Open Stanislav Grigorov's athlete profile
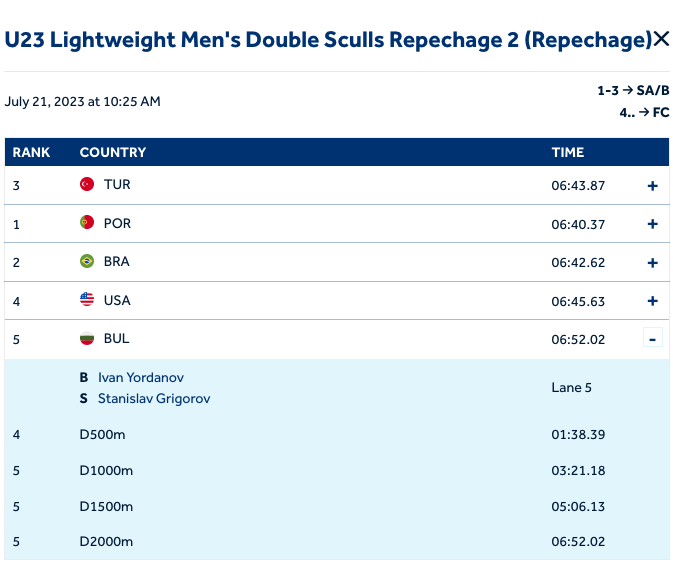Image resolution: width=673 pixels, height=563 pixels. pos(154,399)
